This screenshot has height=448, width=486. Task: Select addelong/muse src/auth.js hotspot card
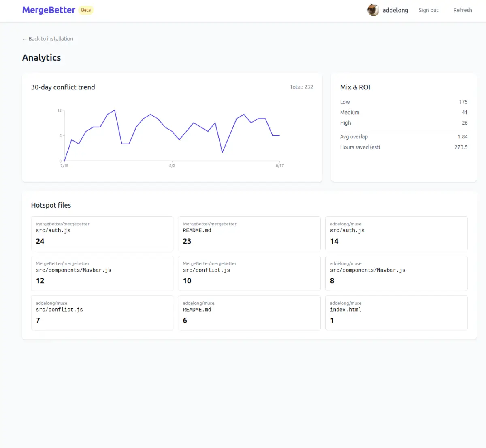(396, 234)
